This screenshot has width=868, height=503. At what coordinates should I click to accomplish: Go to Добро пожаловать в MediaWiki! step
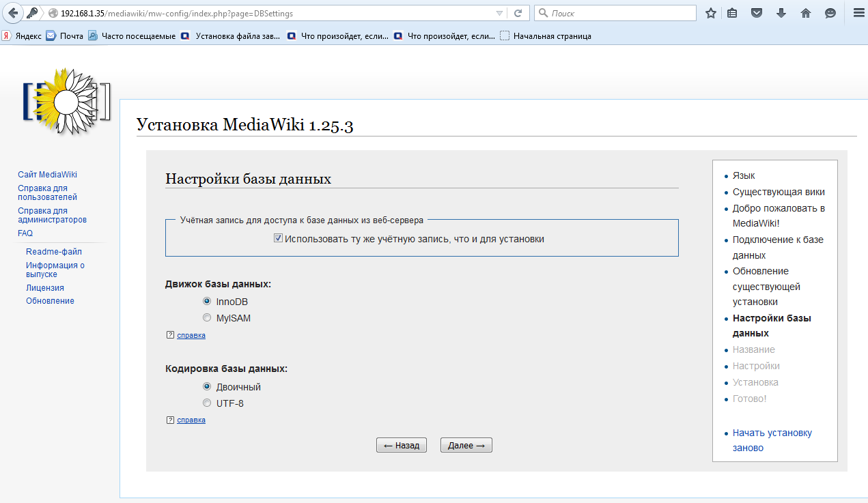click(779, 216)
